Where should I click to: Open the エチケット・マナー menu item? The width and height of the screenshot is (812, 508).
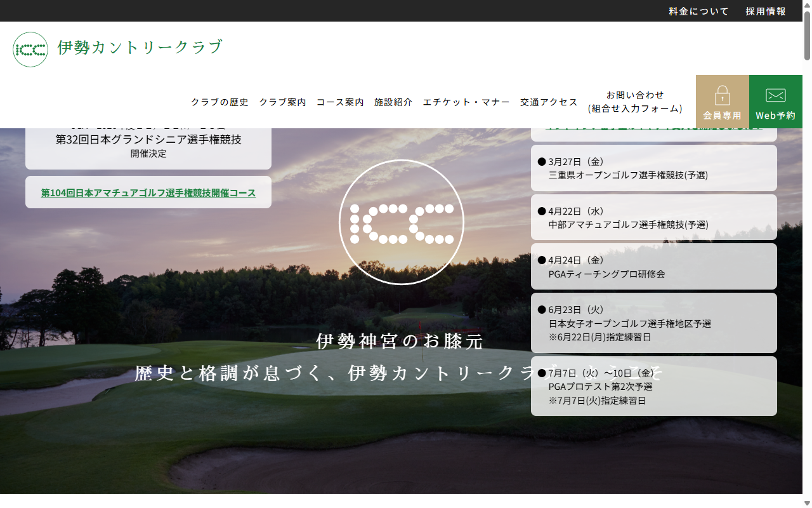pyautogui.click(x=466, y=102)
